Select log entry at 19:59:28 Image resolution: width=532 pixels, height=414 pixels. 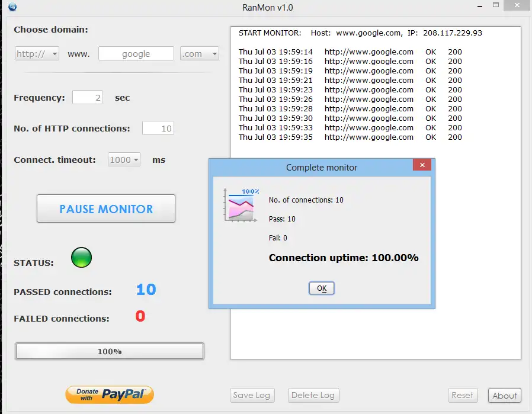(350, 109)
